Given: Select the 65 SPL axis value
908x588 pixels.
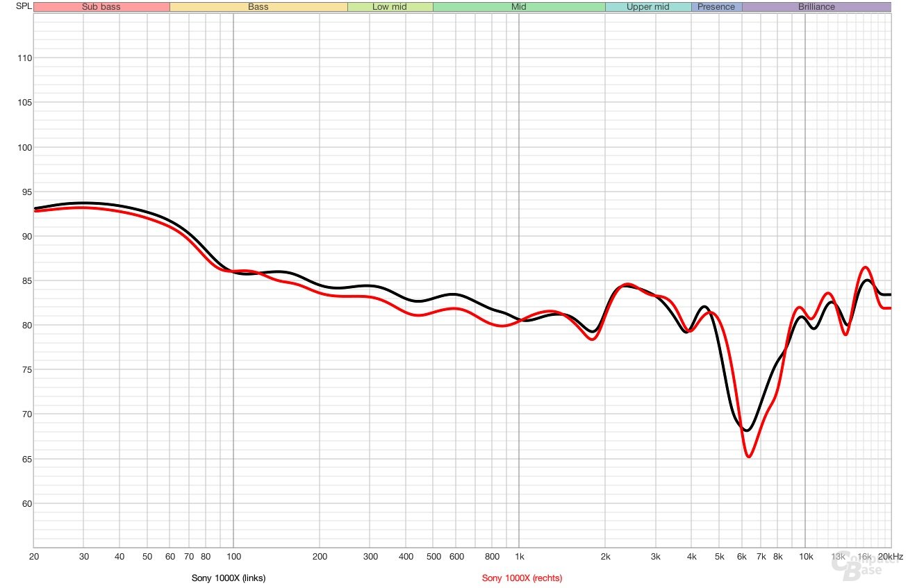Looking at the screenshot, I should (26, 459).
